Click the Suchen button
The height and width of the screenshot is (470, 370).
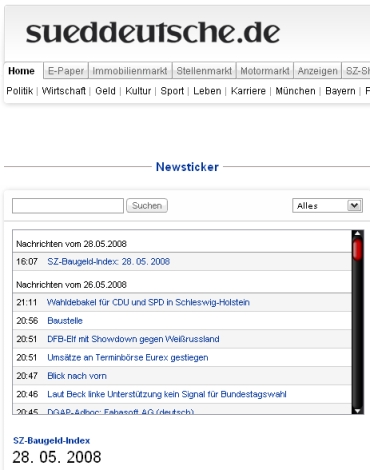147,206
